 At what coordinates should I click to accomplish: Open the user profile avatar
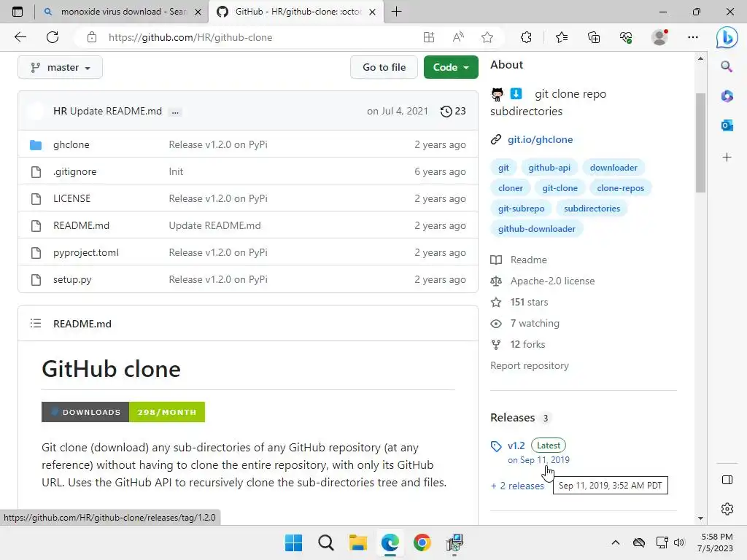pyautogui.click(x=659, y=37)
